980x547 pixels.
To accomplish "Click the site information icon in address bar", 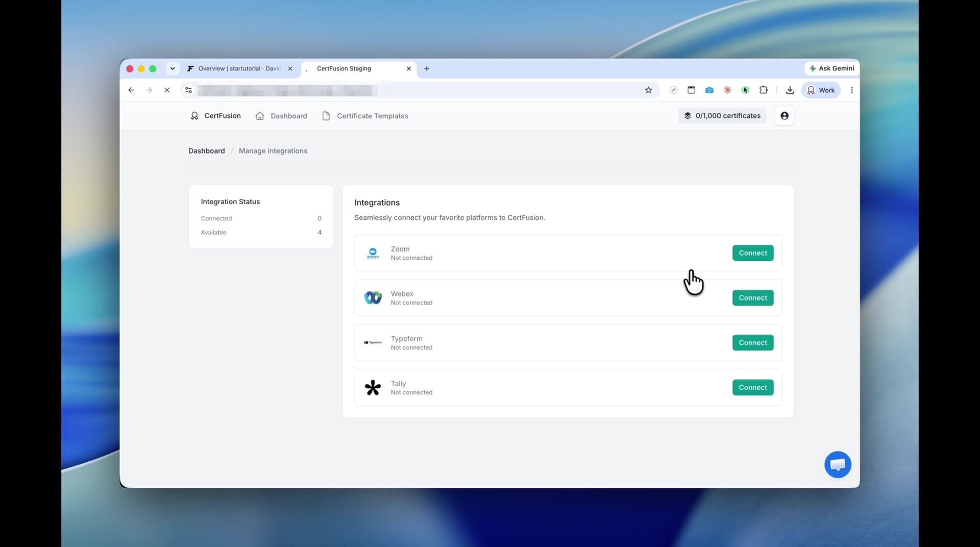I will (x=188, y=90).
